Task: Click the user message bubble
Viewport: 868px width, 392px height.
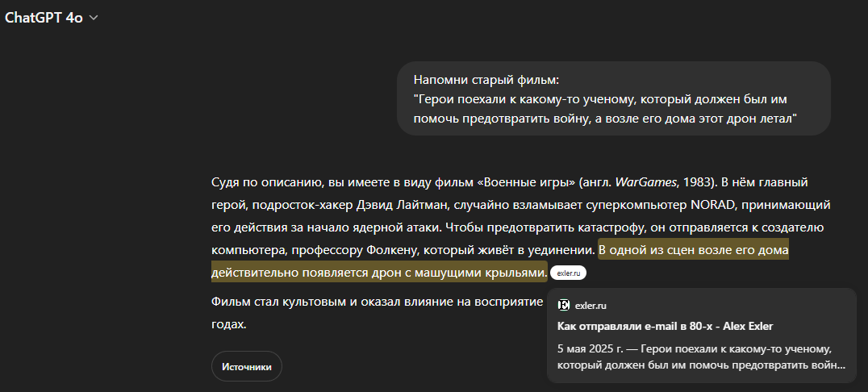Action: [613, 98]
